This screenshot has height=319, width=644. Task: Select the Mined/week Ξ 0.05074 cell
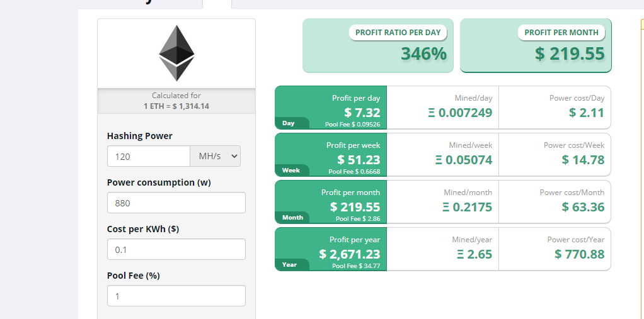[463, 160]
